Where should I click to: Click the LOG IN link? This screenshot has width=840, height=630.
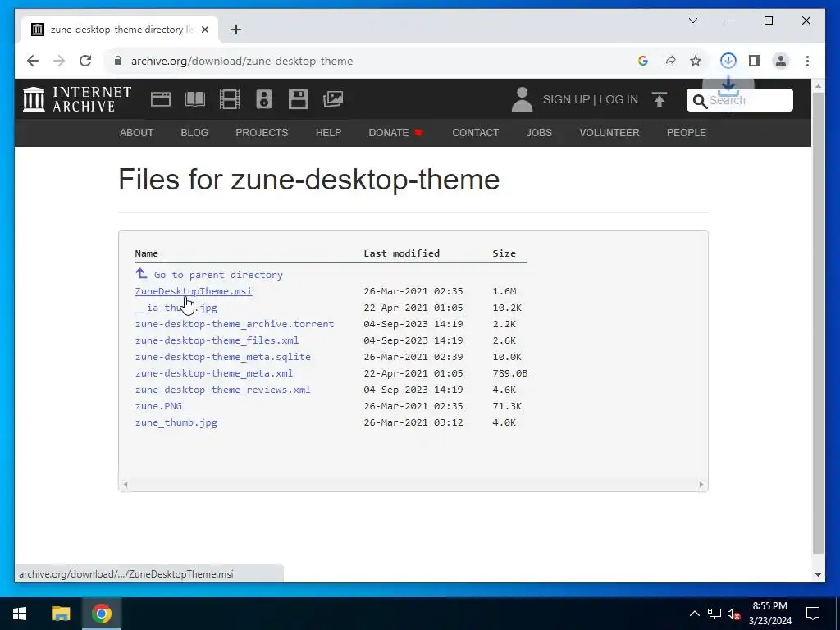(x=619, y=99)
